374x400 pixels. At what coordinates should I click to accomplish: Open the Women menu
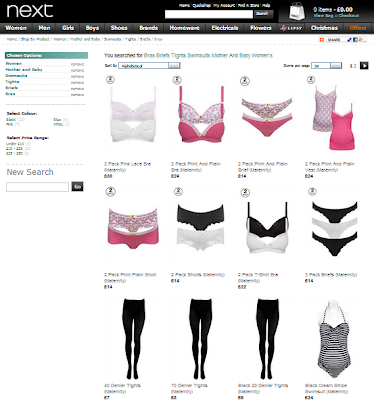[x=16, y=28]
